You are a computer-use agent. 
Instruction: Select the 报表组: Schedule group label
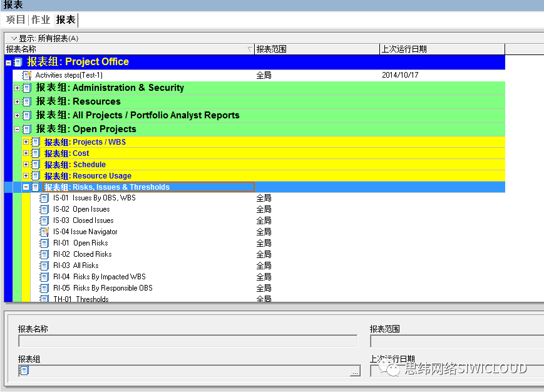(x=75, y=165)
